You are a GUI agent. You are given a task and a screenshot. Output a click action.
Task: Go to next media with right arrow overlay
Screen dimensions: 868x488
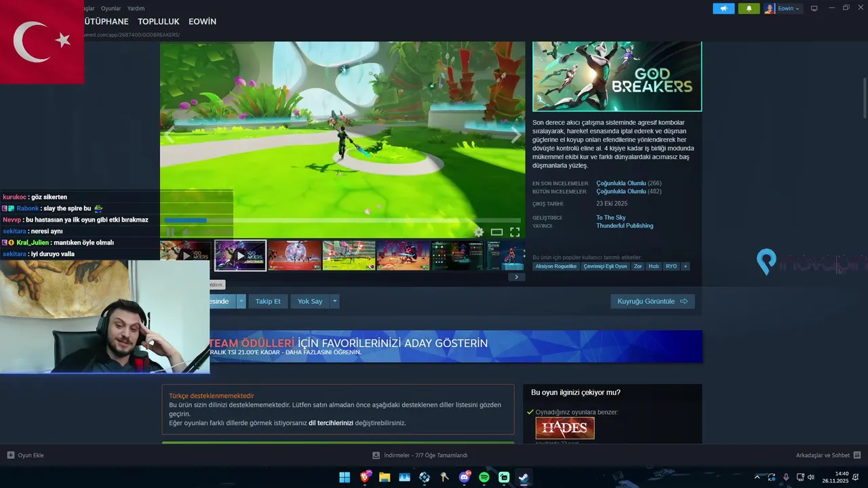point(515,136)
